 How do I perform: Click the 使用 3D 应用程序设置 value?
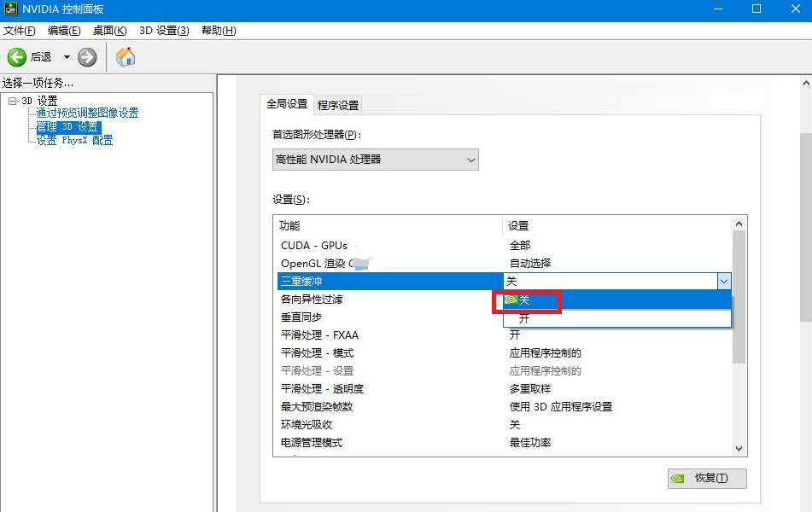pyautogui.click(x=561, y=407)
